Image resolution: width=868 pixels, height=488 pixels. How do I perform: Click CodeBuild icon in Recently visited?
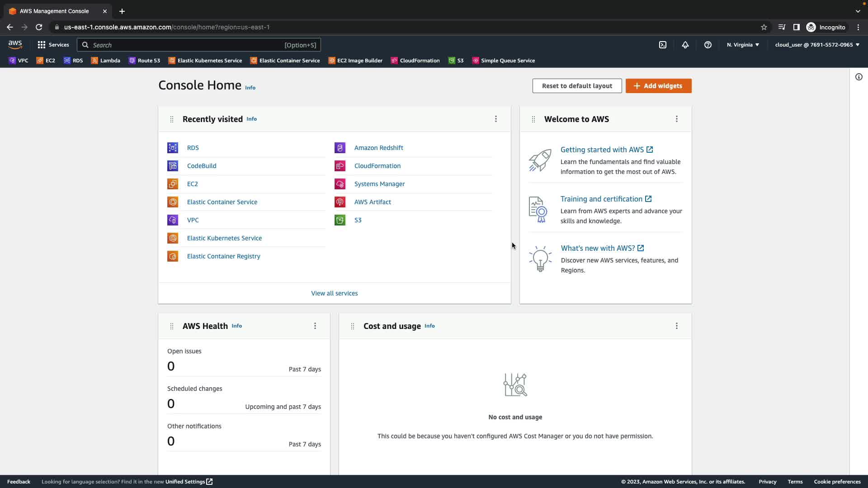pos(173,166)
